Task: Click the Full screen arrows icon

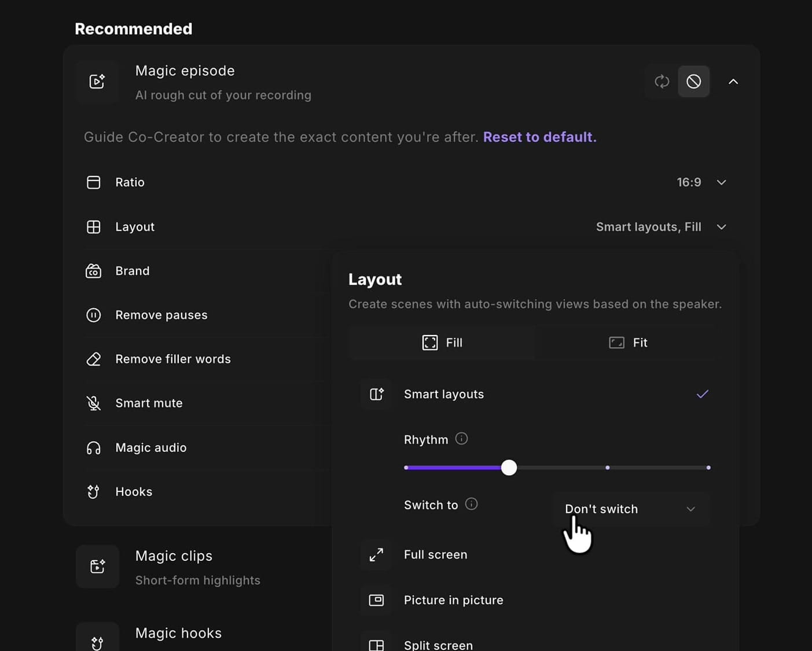Action: click(376, 554)
